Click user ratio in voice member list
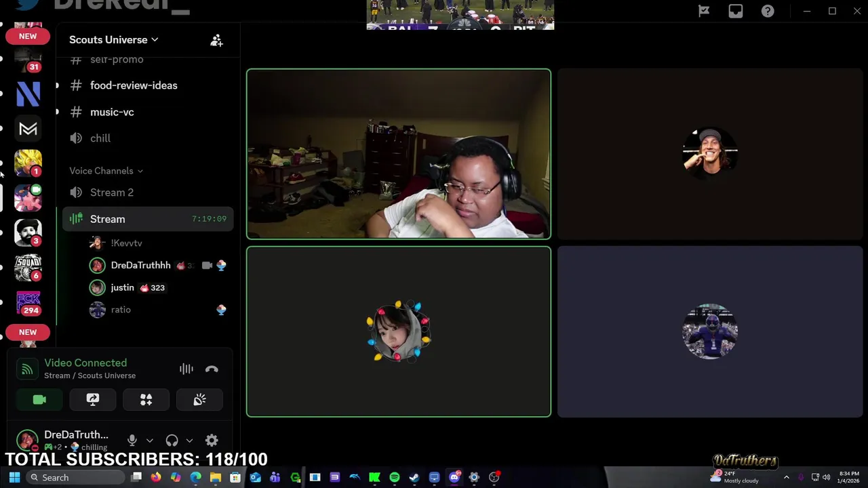 pos(121,310)
